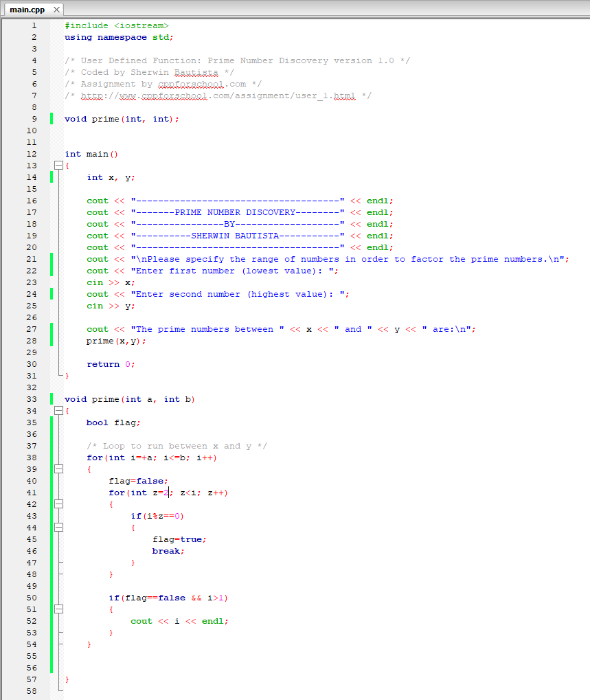Click 'using namespace std;' text
The height and width of the screenshot is (700, 590).
coord(119,38)
